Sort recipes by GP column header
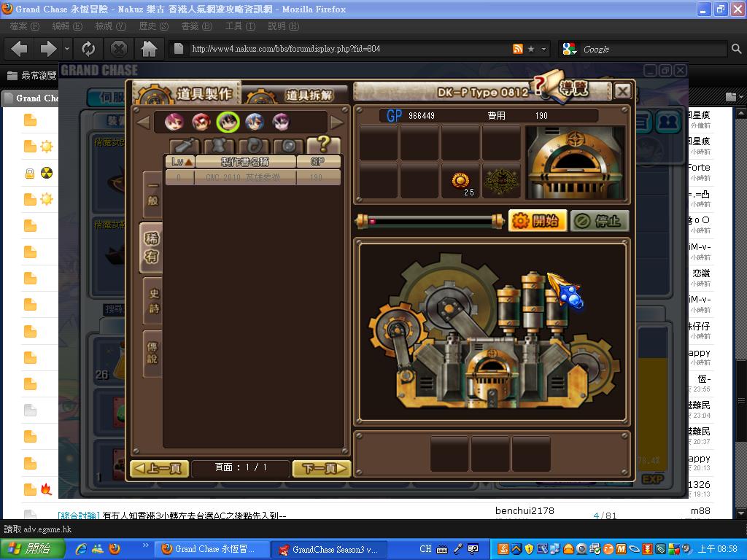Screen dimensions: 747x560 pos(318,162)
